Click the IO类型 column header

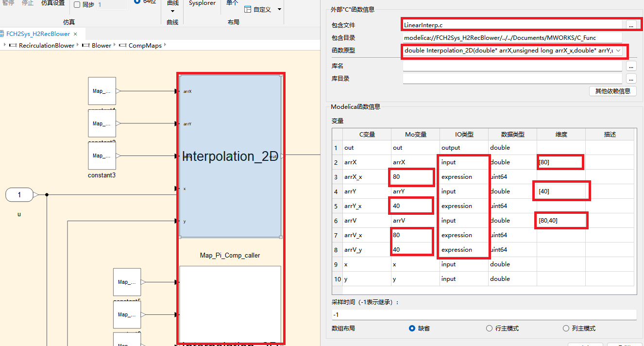click(464, 135)
